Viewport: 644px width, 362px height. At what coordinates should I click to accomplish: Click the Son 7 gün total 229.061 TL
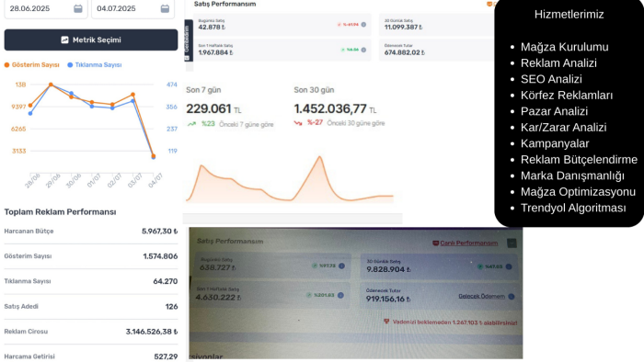pos(213,109)
